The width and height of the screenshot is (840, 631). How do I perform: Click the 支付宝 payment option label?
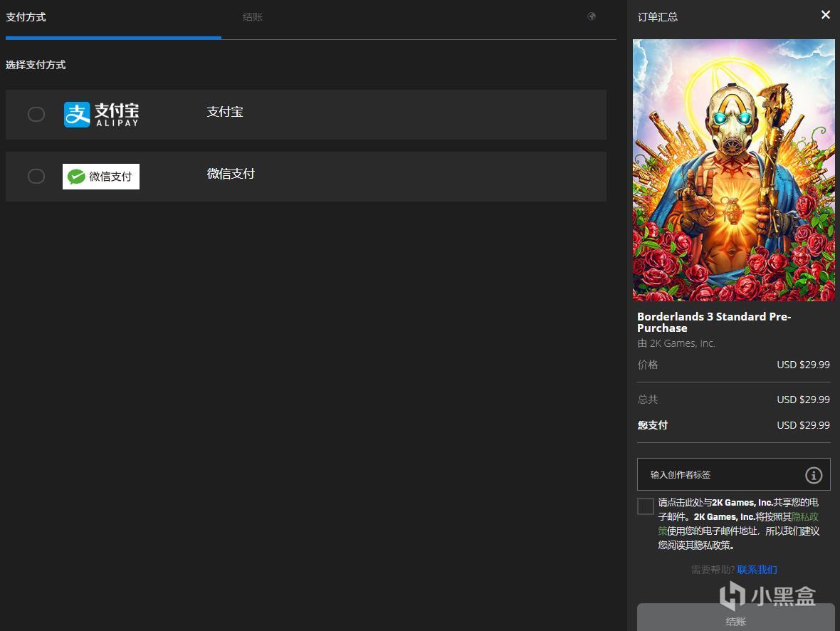point(225,112)
